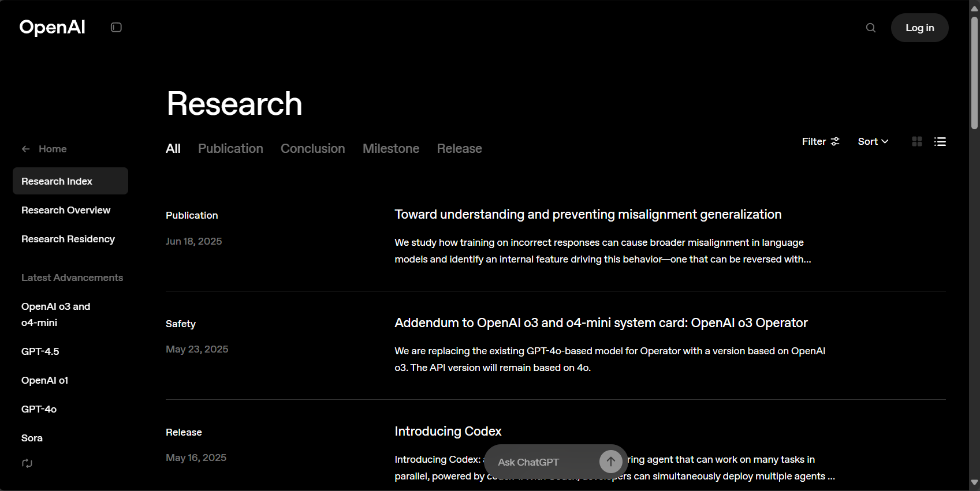Click the May 16, 2025 date

196,458
